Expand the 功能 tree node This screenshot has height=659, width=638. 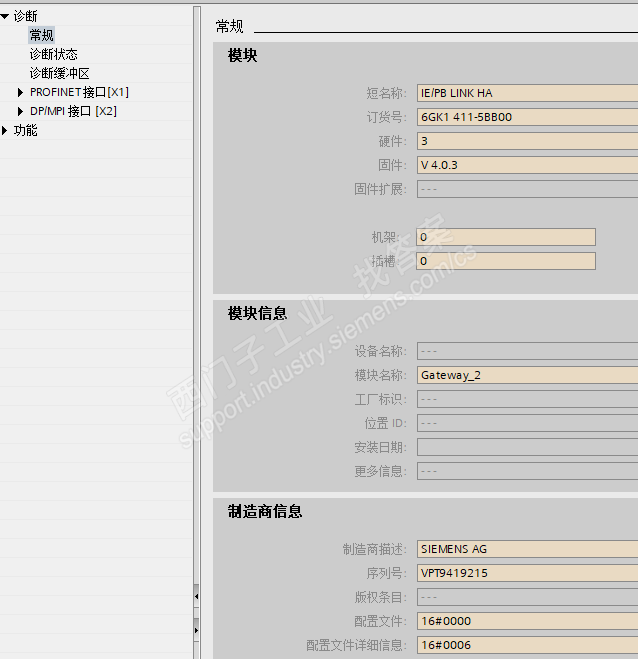pos(5,130)
